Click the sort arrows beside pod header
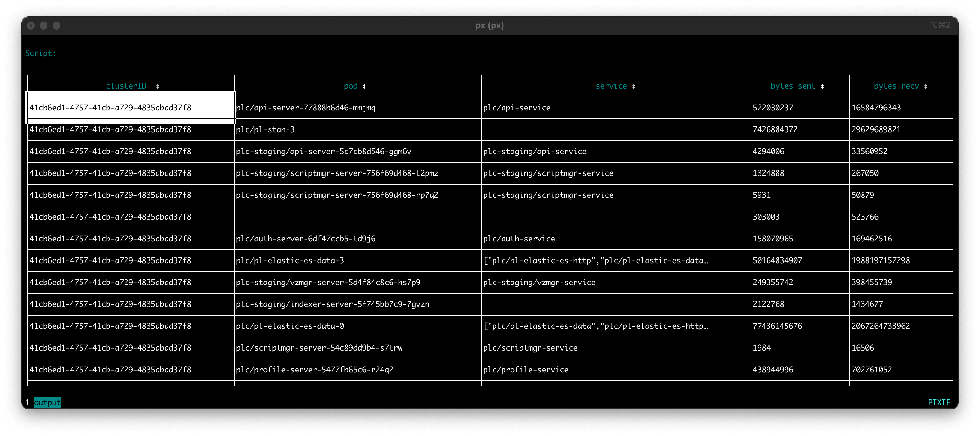Viewport: 980px width, 436px height. (x=364, y=86)
